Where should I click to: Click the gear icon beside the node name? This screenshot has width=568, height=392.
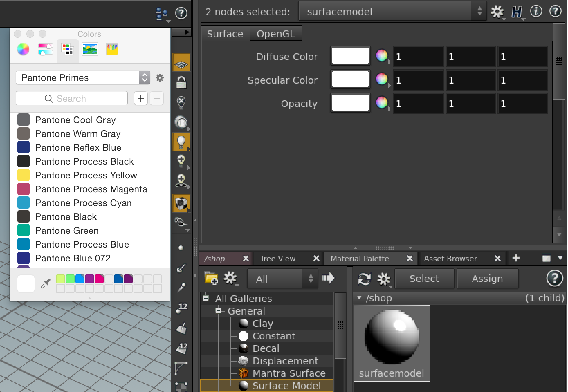(497, 12)
